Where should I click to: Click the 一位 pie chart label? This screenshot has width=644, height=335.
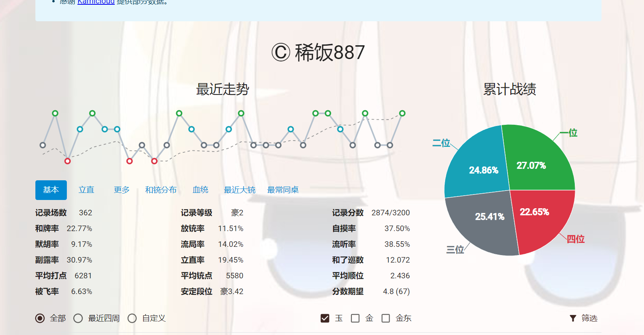(x=569, y=133)
